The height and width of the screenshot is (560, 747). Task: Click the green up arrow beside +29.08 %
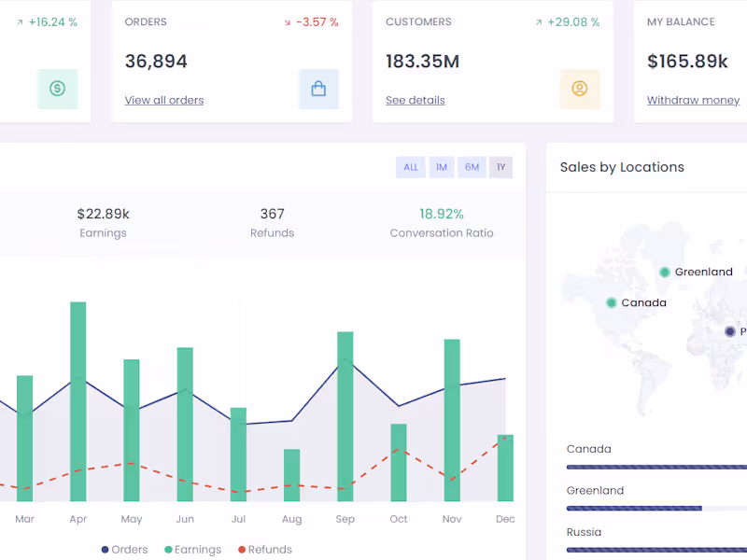(539, 22)
